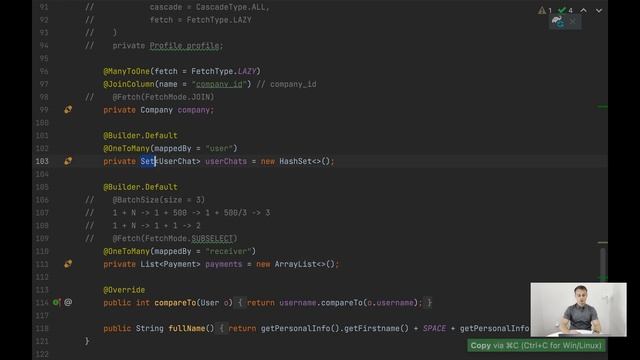Screen dimensions: 640x360
Task: Go to previous highlighted error with up arrow
Action: 583,10
